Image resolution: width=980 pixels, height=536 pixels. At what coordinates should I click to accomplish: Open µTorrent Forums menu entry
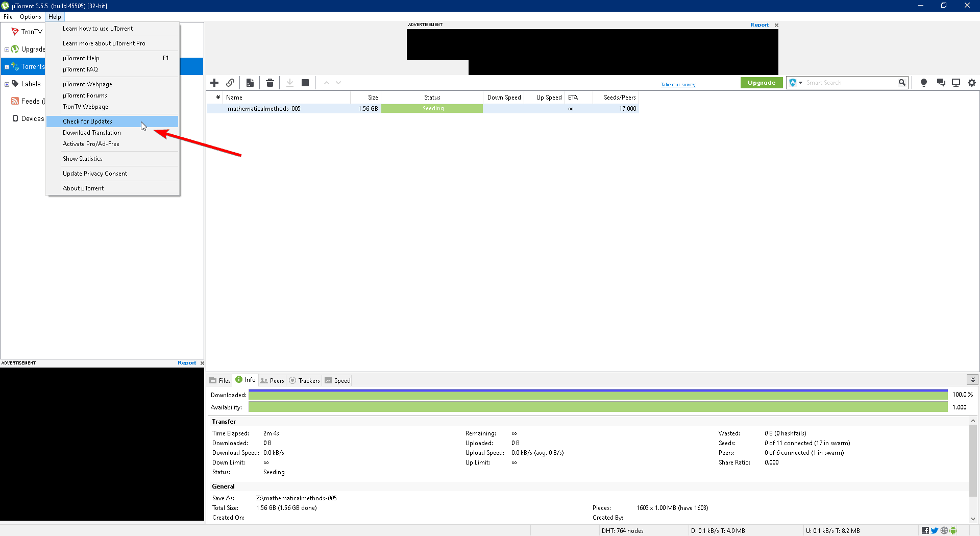112,95
